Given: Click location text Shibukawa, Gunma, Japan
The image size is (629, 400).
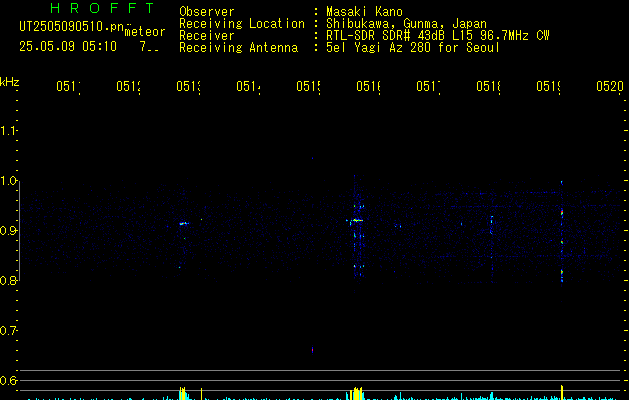Looking at the screenshot, I should (x=406, y=24).
